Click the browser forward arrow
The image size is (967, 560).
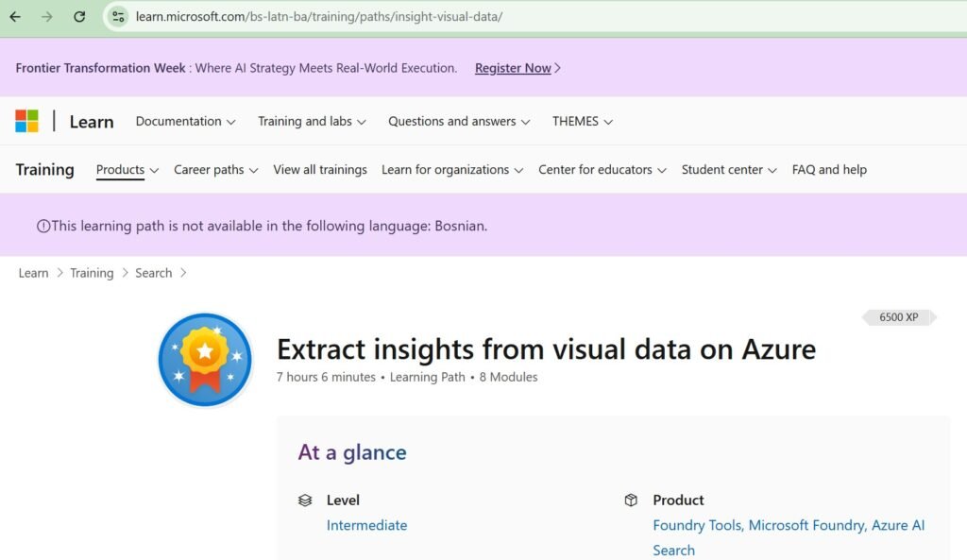47,17
